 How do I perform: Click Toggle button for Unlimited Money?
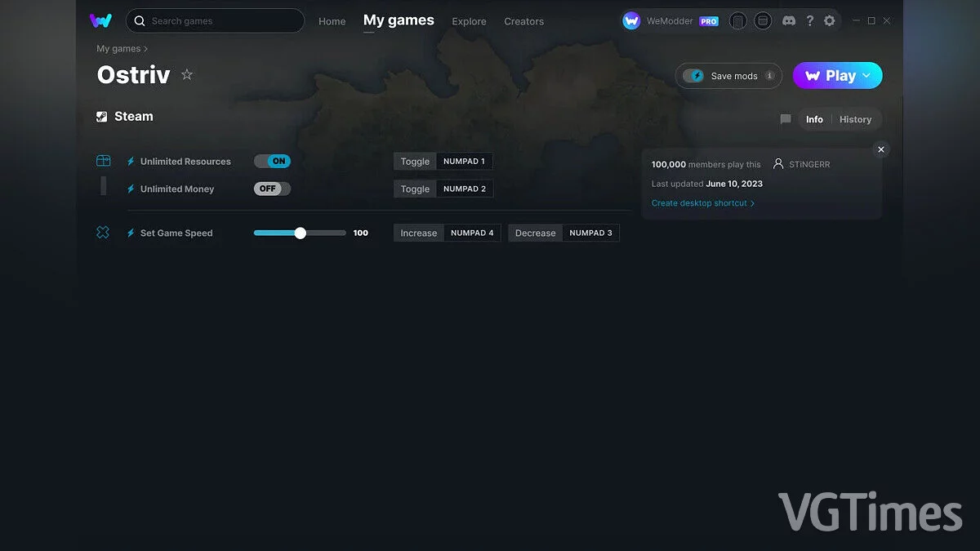pyautogui.click(x=415, y=189)
